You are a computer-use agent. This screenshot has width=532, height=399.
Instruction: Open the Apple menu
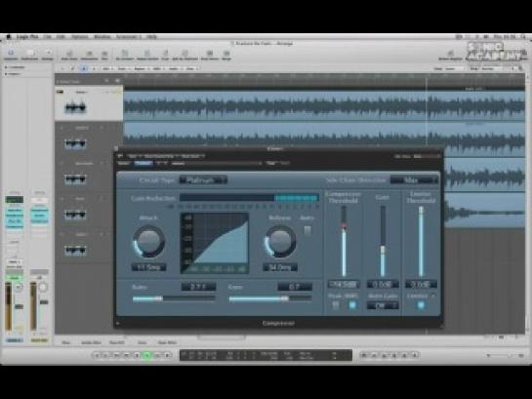point(9,37)
